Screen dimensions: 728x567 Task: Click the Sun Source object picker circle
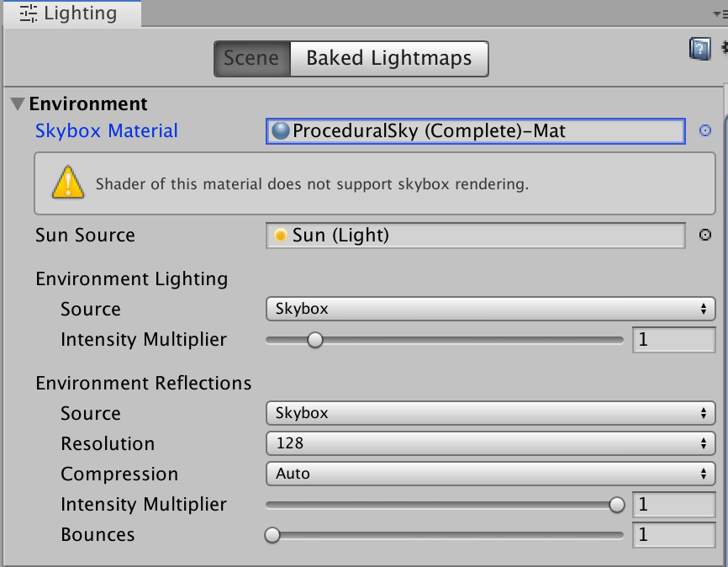(x=705, y=236)
